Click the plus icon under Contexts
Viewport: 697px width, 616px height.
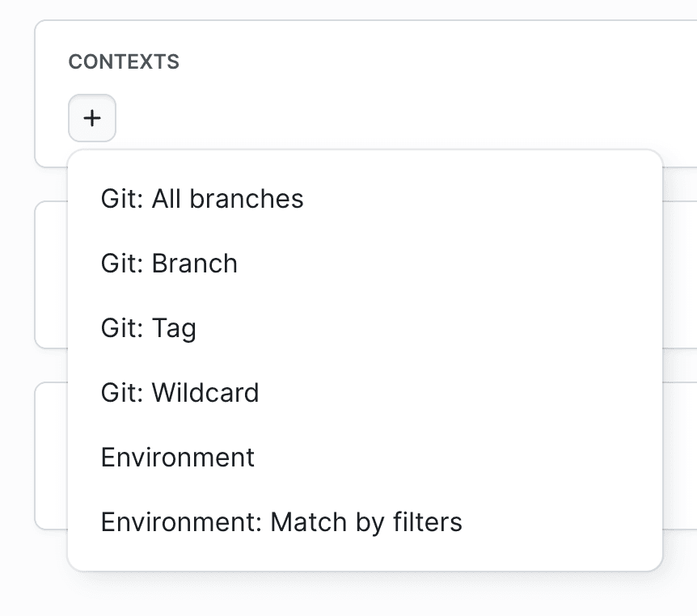click(92, 118)
